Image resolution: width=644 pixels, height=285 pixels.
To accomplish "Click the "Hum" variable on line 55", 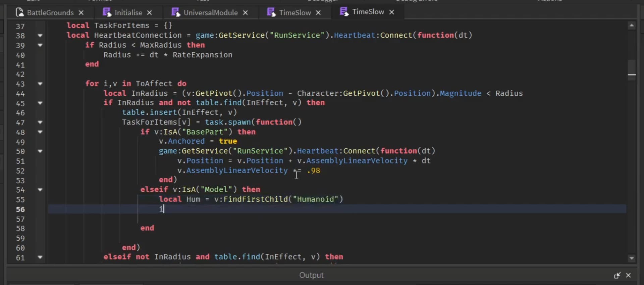I will [x=193, y=199].
